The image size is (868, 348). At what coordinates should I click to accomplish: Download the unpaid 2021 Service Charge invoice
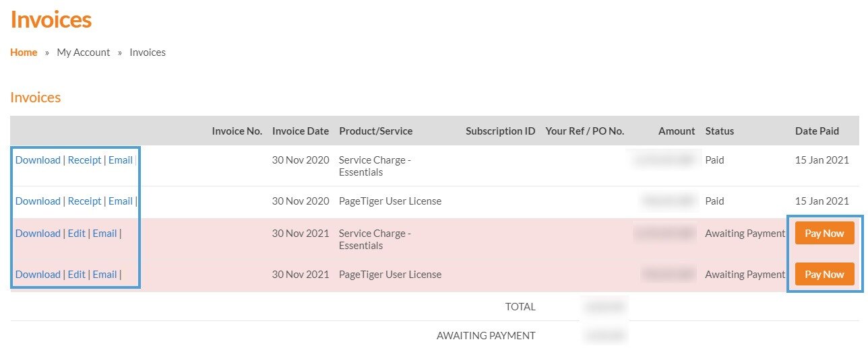tap(38, 234)
